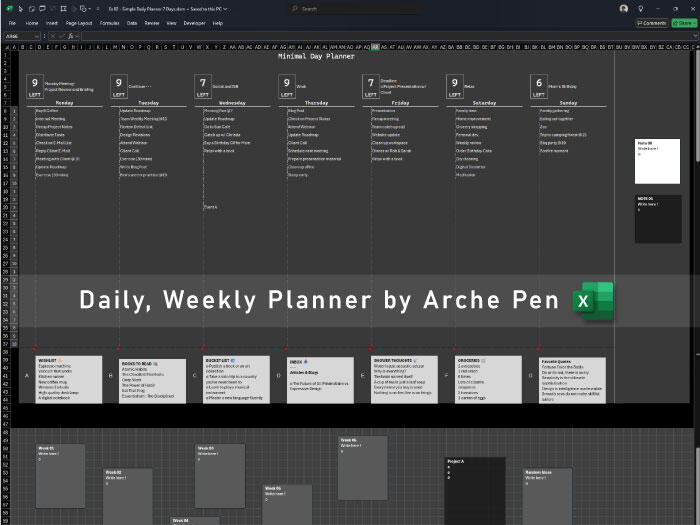This screenshot has height=525, width=700.
Task: Click the Monday tasks-left counter box
Action: (34, 86)
